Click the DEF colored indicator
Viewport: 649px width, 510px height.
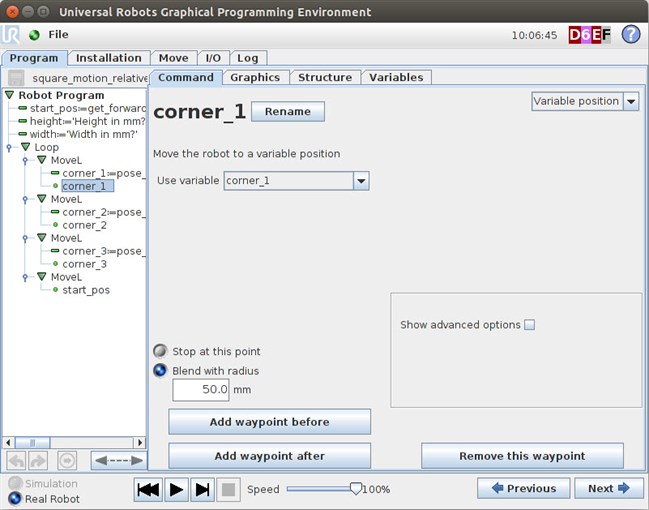[x=589, y=35]
